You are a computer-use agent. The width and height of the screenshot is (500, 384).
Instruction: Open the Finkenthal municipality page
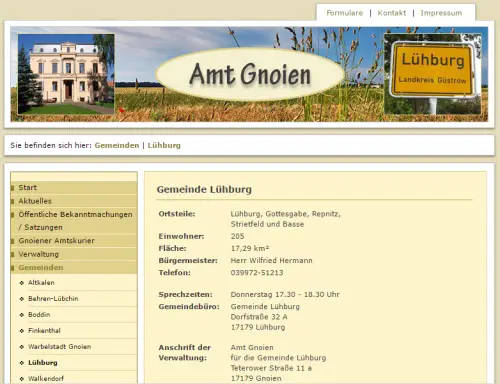[44, 331]
